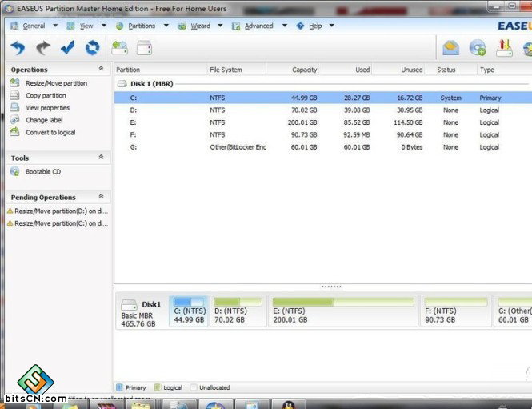Click the pane splitter dots handle
Image resolution: width=532 pixels, height=409 pixels.
click(331, 287)
